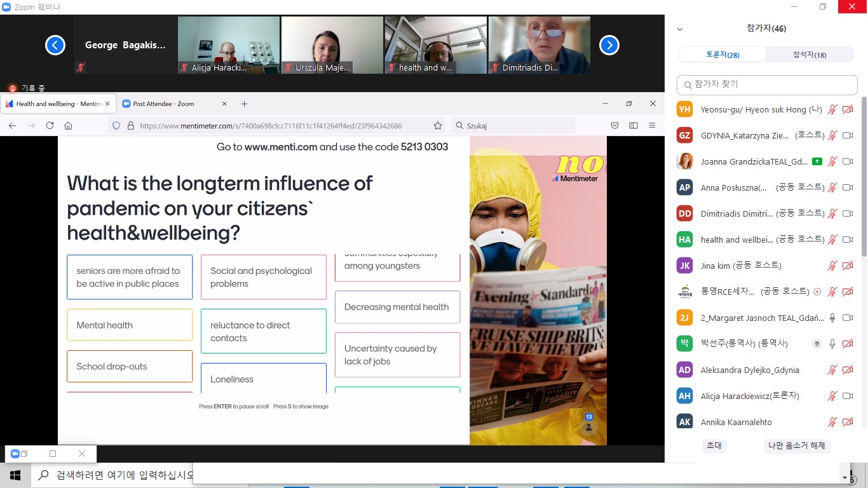Open a new browser tab with plus icon
868x488 pixels.
click(x=244, y=104)
